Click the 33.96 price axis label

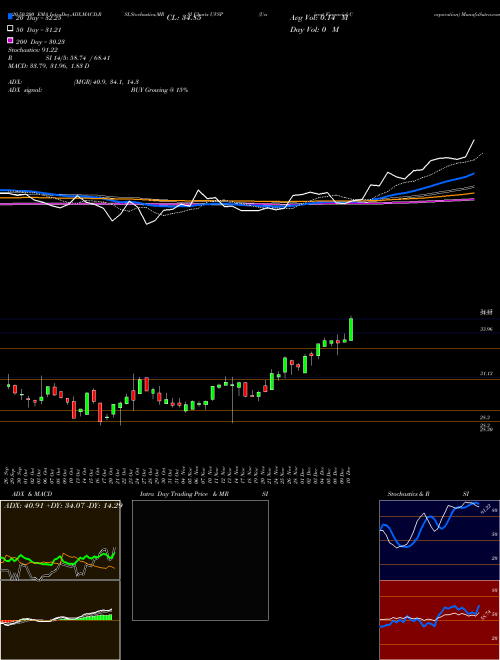(486, 329)
